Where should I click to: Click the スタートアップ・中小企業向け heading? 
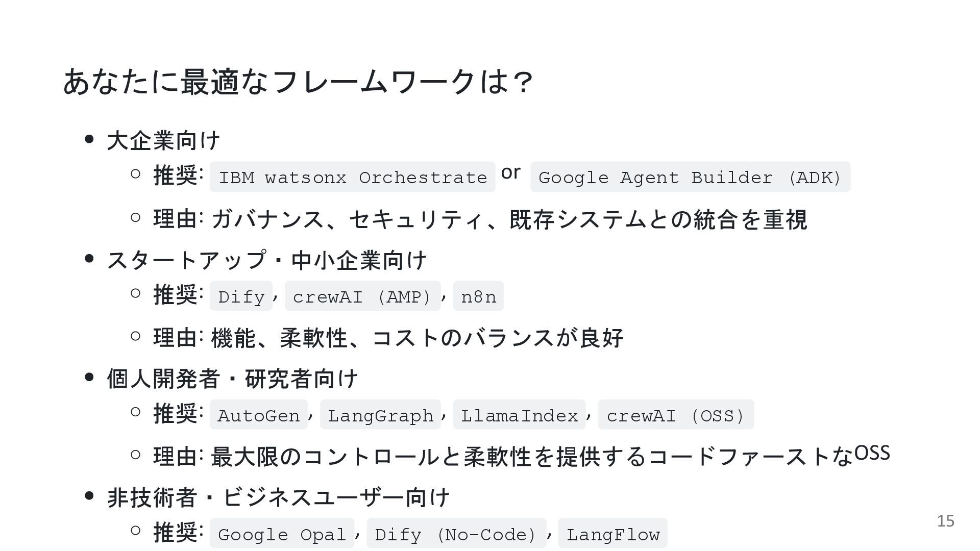(266, 260)
